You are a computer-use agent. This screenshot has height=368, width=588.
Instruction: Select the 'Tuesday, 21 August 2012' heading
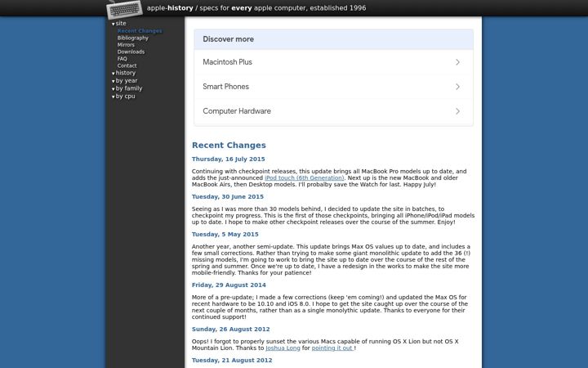point(232,361)
